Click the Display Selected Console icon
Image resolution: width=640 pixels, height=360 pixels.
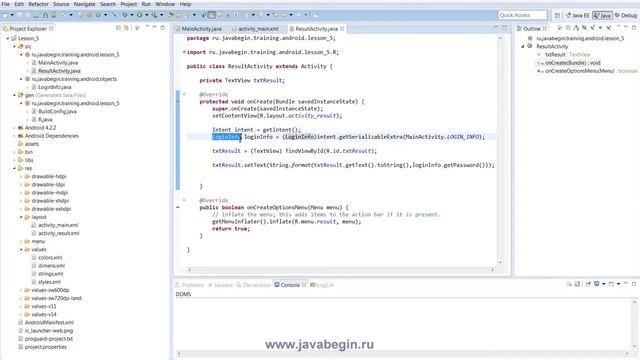tap(597, 284)
